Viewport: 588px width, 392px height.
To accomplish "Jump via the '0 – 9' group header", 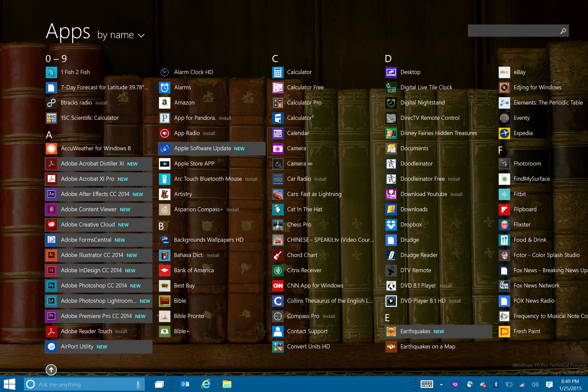I will 56,59.
